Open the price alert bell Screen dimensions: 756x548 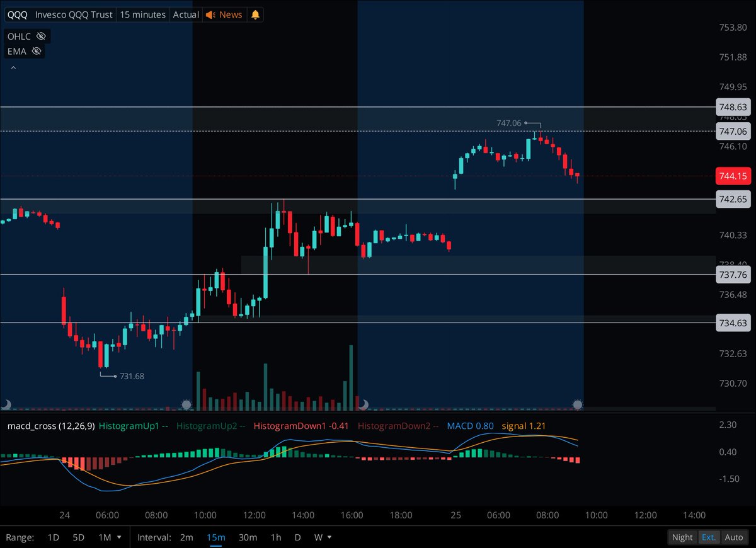(x=255, y=14)
